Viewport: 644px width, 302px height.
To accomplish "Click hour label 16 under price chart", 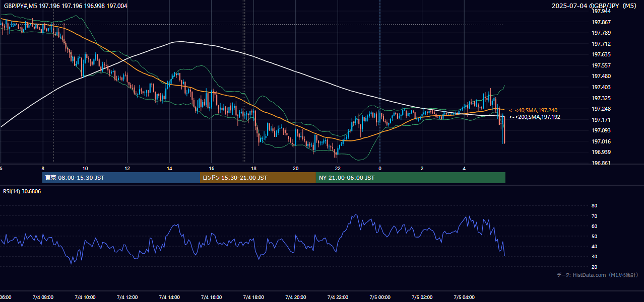I will pyautogui.click(x=212, y=168).
